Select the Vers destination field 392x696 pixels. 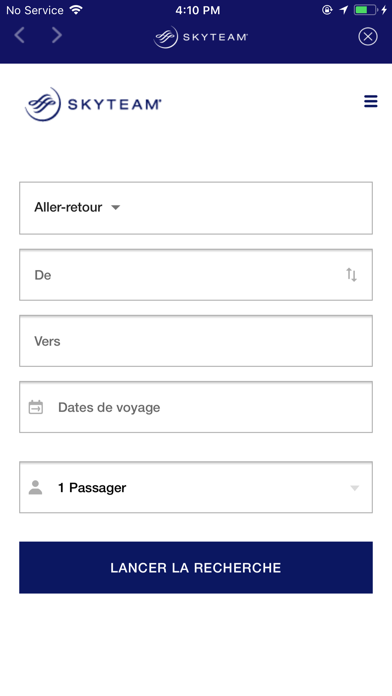pos(196,341)
